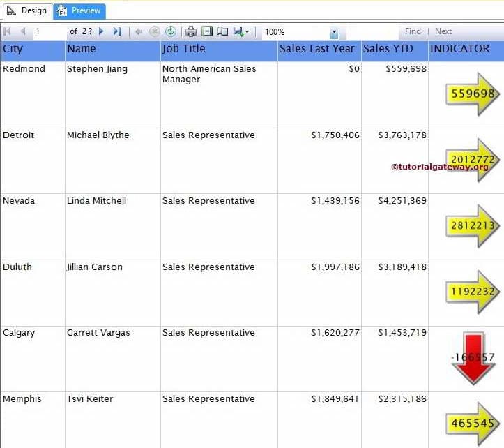Select the Stephen Jiang name cell

point(113,95)
